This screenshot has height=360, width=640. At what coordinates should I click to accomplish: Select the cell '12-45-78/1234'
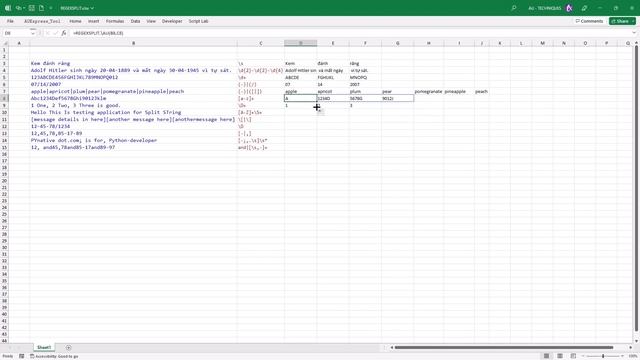coord(133,126)
